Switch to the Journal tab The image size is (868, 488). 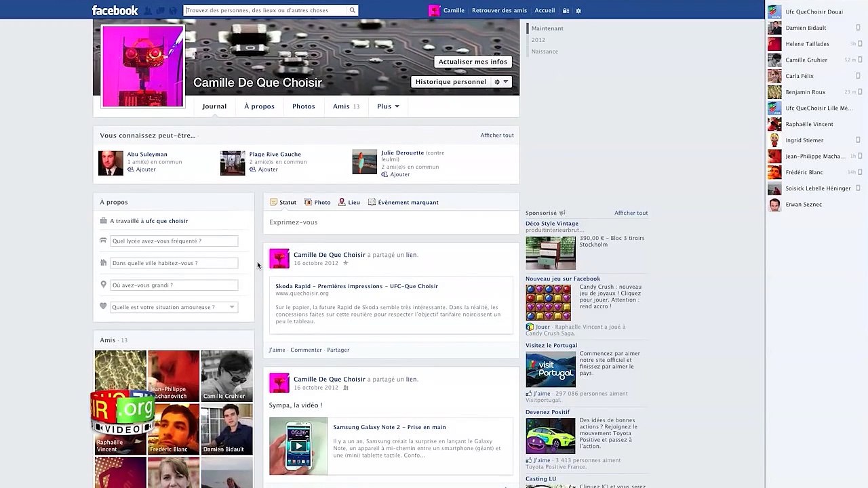click(214, 106)
